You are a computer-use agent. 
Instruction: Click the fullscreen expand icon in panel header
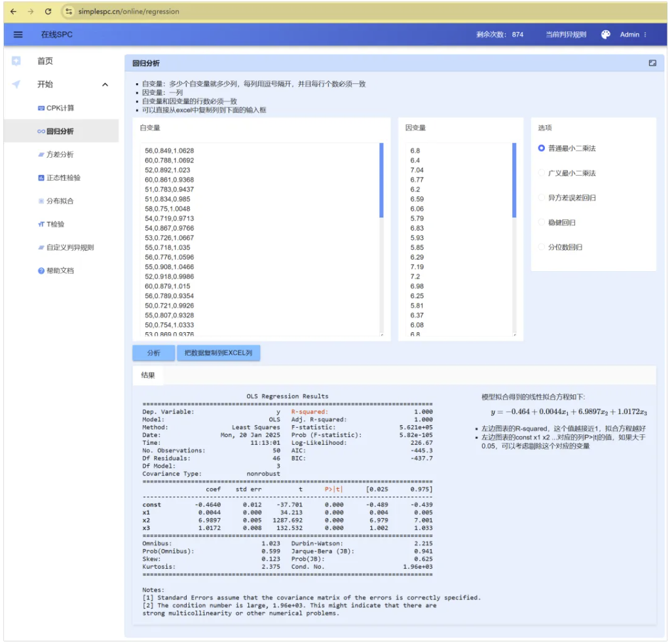point(652,64)
